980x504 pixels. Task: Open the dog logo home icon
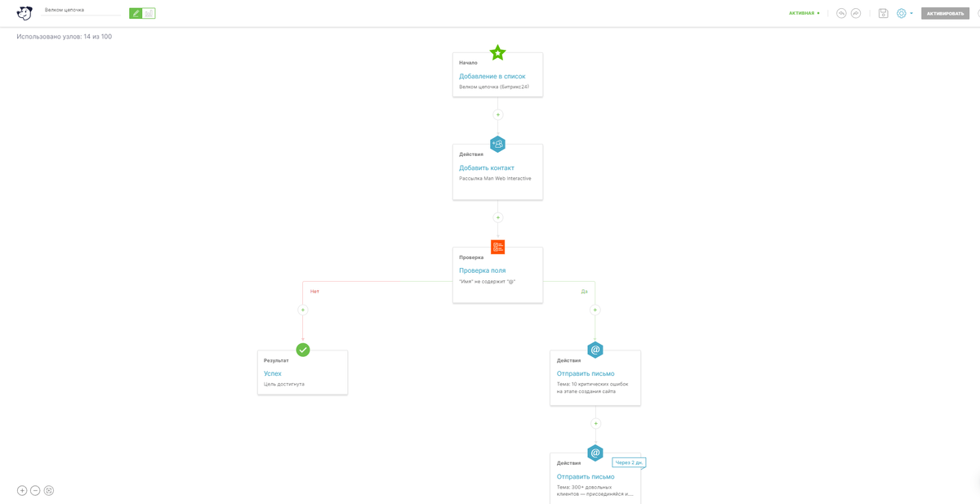coord(24,13)
